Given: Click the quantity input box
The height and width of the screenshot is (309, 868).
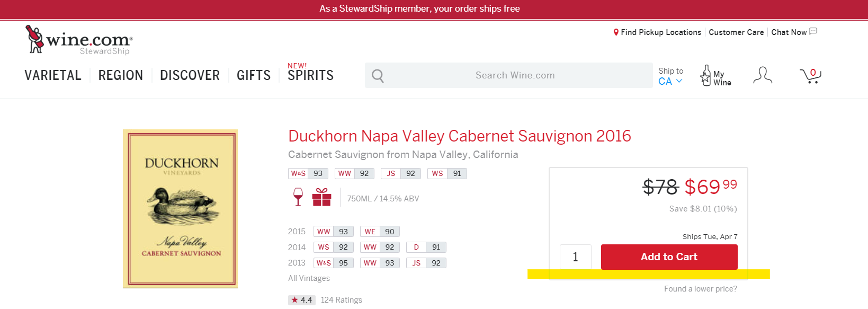Looking at the screenshot, I should coord(576,257).
